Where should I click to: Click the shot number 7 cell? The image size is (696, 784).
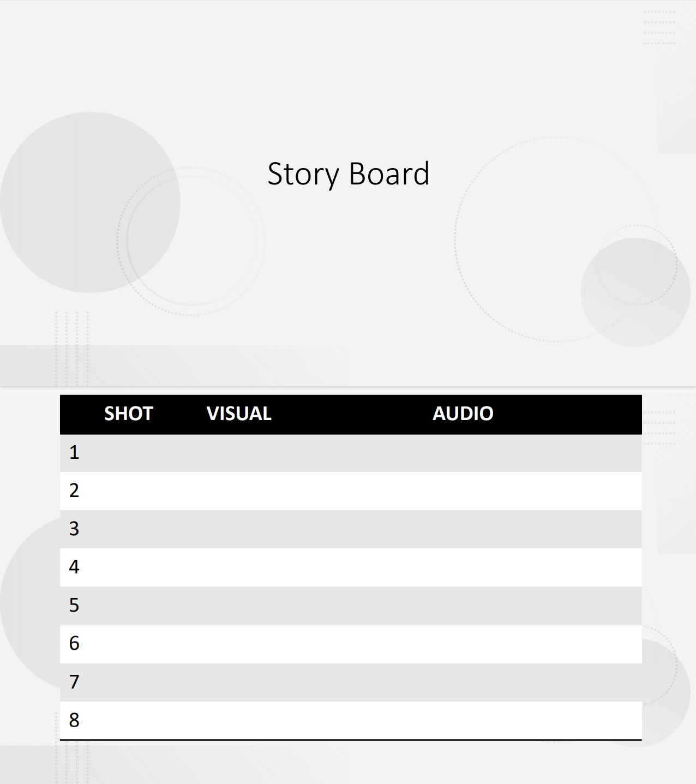pyautogui.click(x=128, y=683)
